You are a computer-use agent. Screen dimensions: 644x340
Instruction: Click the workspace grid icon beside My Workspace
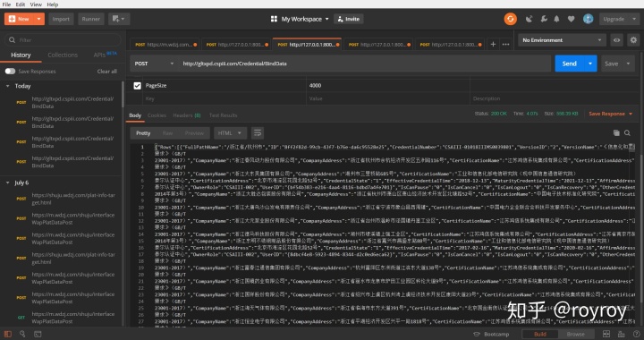point(274,19)
